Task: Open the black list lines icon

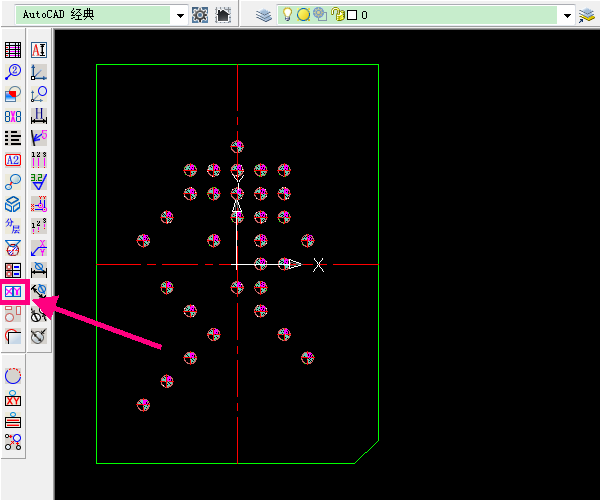Action: (13, 138)
